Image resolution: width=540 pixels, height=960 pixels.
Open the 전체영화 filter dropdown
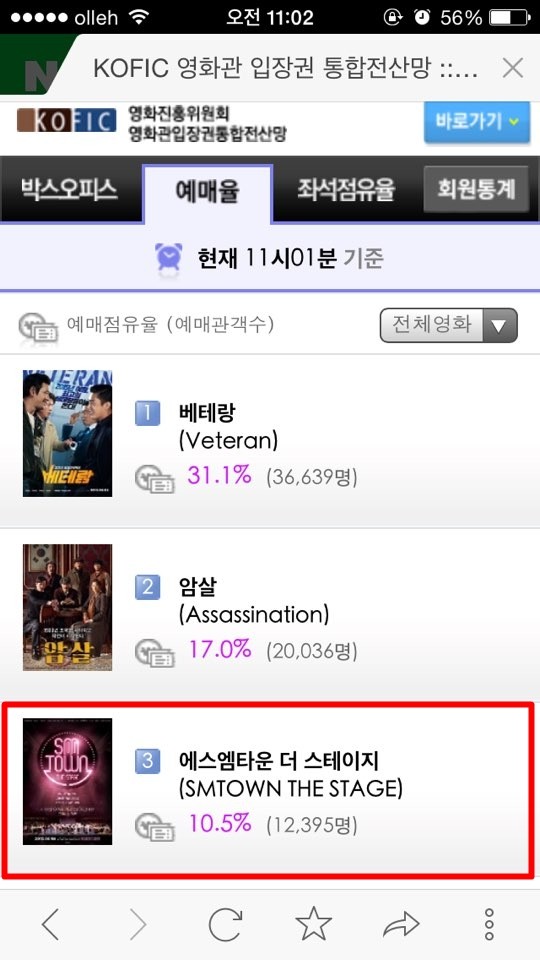point(449,325)
